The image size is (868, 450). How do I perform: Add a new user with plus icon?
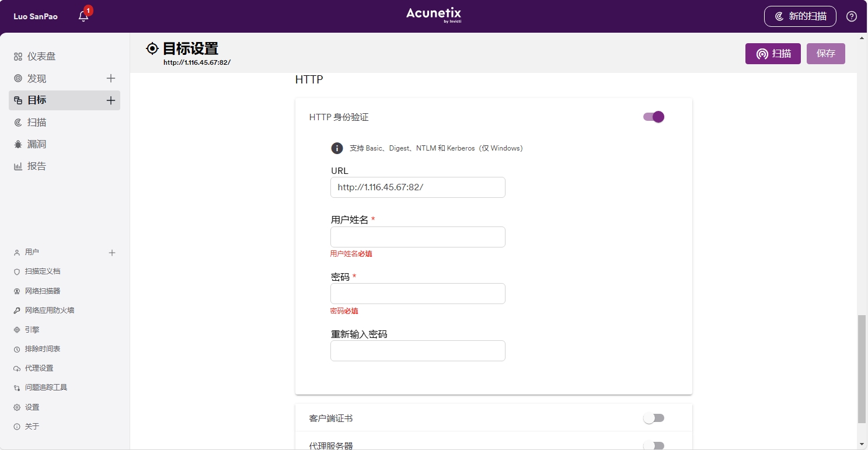tap(112, 253)
